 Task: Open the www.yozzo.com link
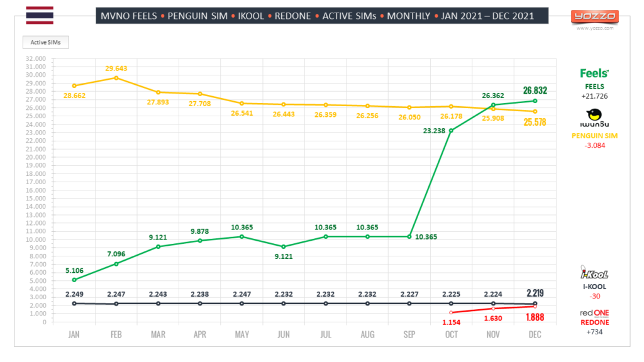pos(595,28)
